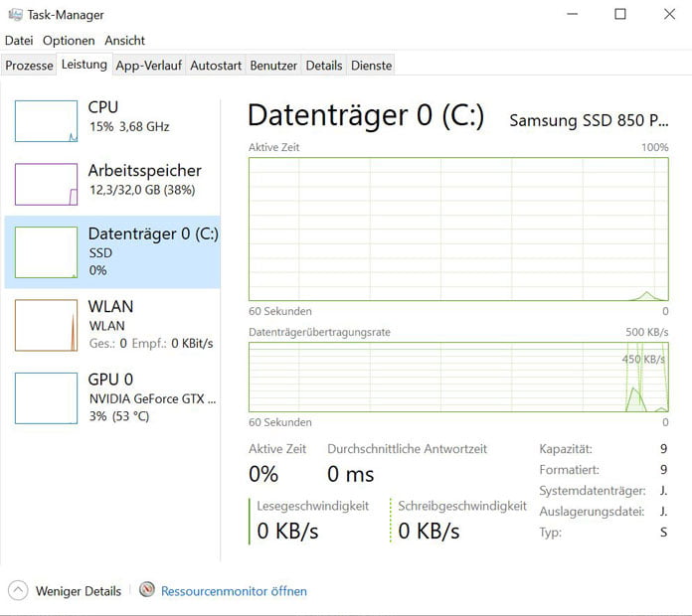Switch to the App-Verlauf tab
This screenshot has height=616, width=692.
coord(149,66)
